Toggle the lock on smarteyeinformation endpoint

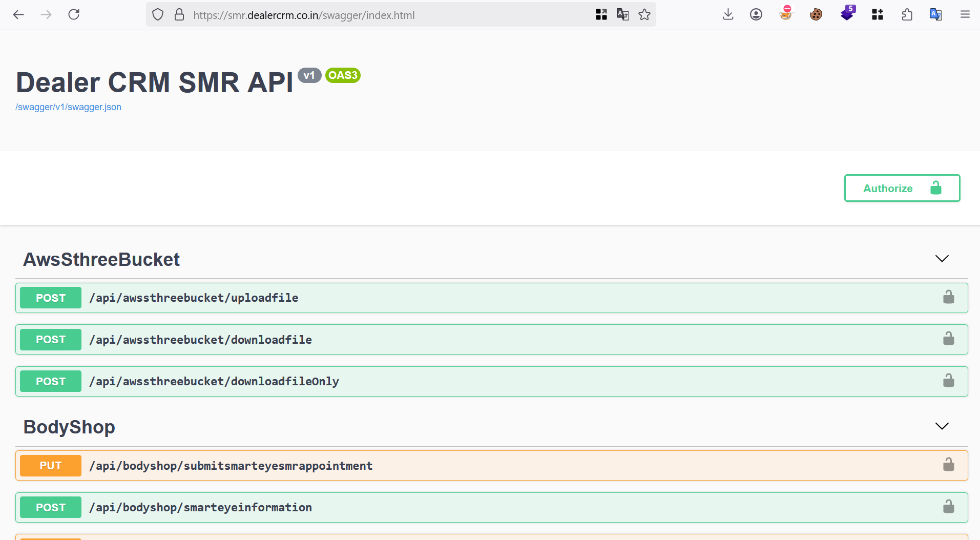(x=948, y=507)
